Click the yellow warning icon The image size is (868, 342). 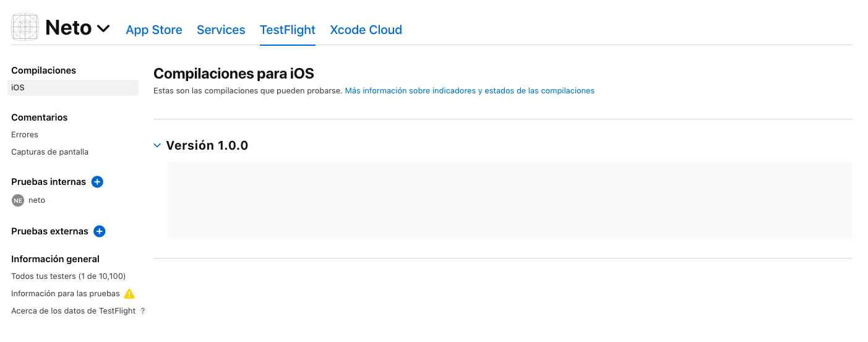pyautogui.click(x=129, y=294)
